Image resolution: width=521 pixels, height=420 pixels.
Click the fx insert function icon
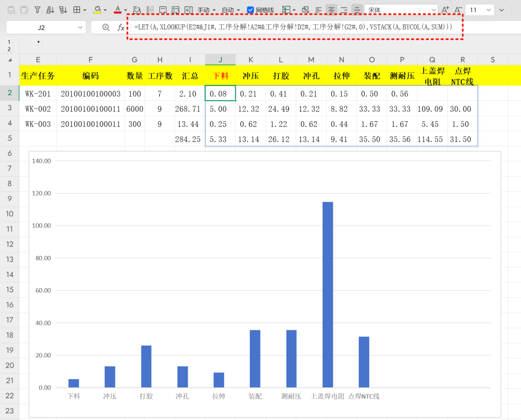[121, 27]
